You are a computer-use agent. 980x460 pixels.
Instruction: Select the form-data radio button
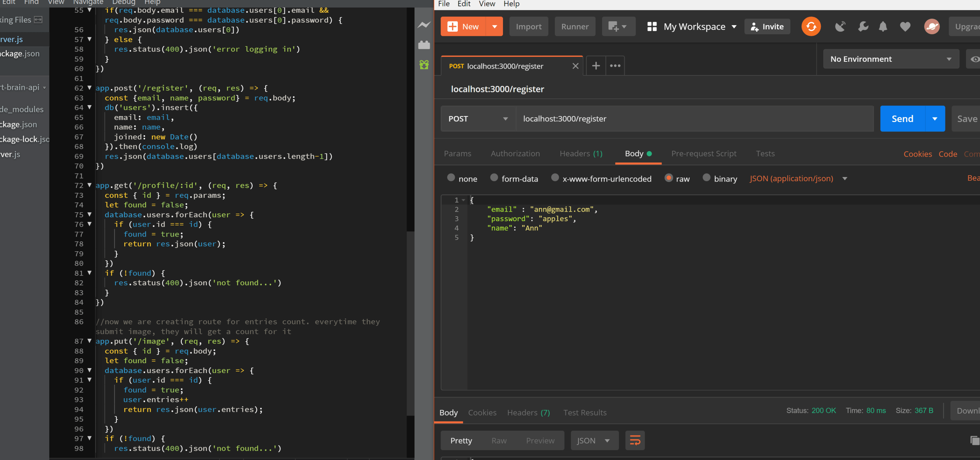[x=494, y=178]
